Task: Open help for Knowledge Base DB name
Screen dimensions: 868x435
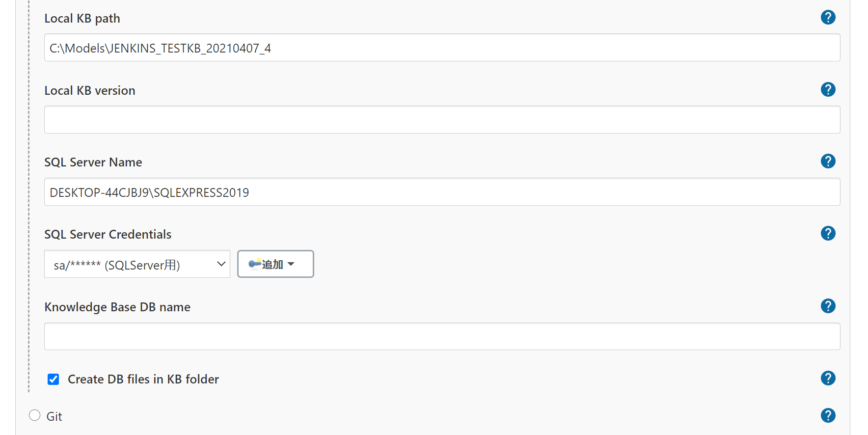Action: coord(828,306)
